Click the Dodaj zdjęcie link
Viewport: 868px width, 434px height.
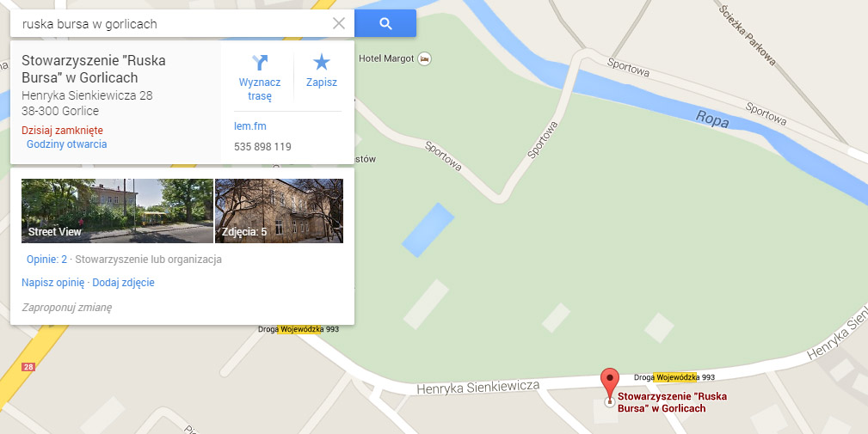[x=123, y=283]
